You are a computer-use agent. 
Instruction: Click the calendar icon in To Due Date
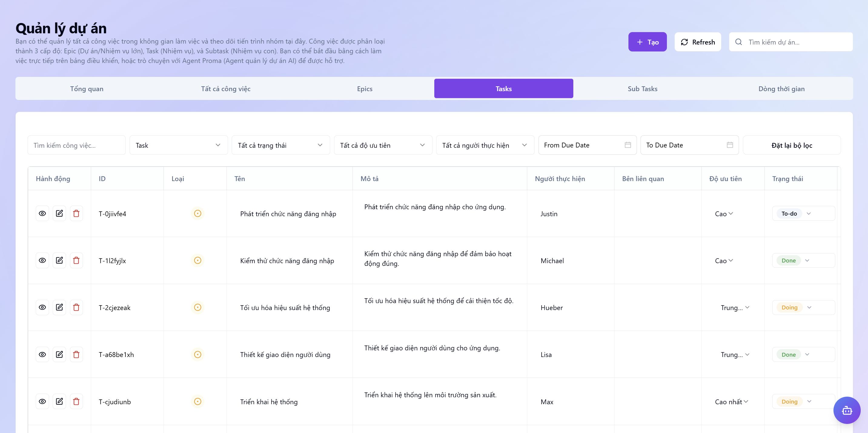pyautogui.click(x=730, y=145)
